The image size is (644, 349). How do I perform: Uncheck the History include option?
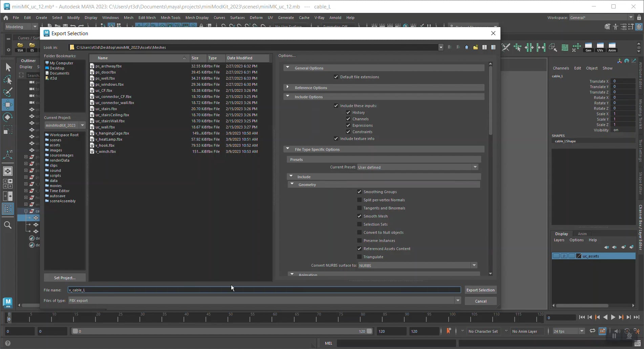[348, 112]
